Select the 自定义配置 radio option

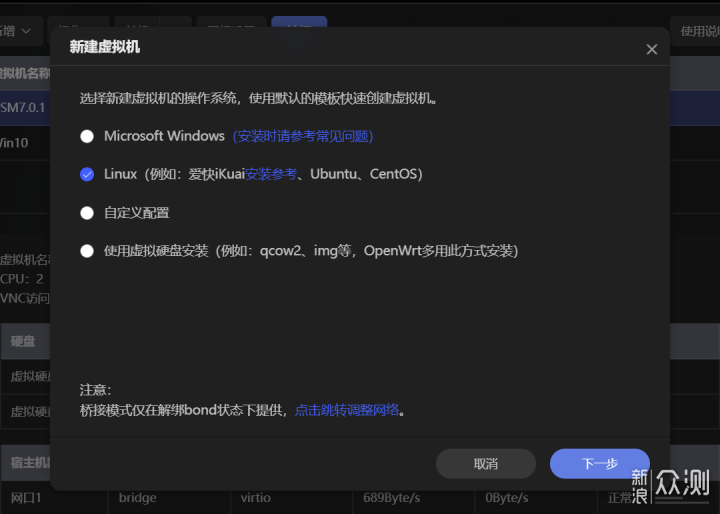(87, 213)
